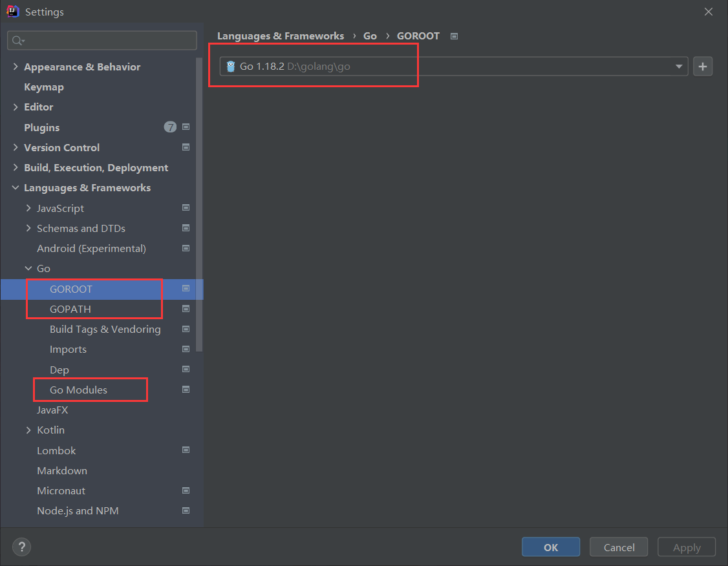This screenshot has width=728, height=566.
Task: Click the GOPATH row project icon
Action: click(x=186, y=308)
